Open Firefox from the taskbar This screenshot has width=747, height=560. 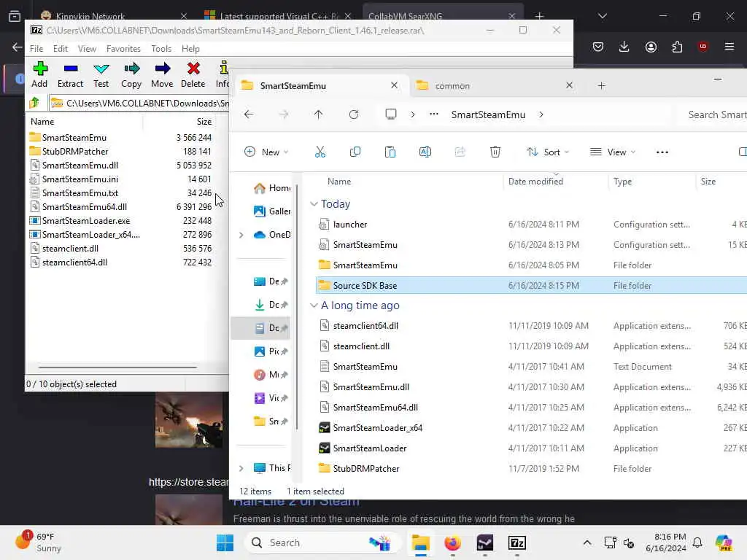point(452,542)
